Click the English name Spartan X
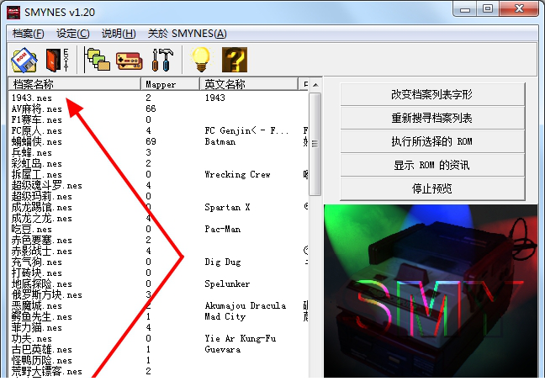 (227, 208)
